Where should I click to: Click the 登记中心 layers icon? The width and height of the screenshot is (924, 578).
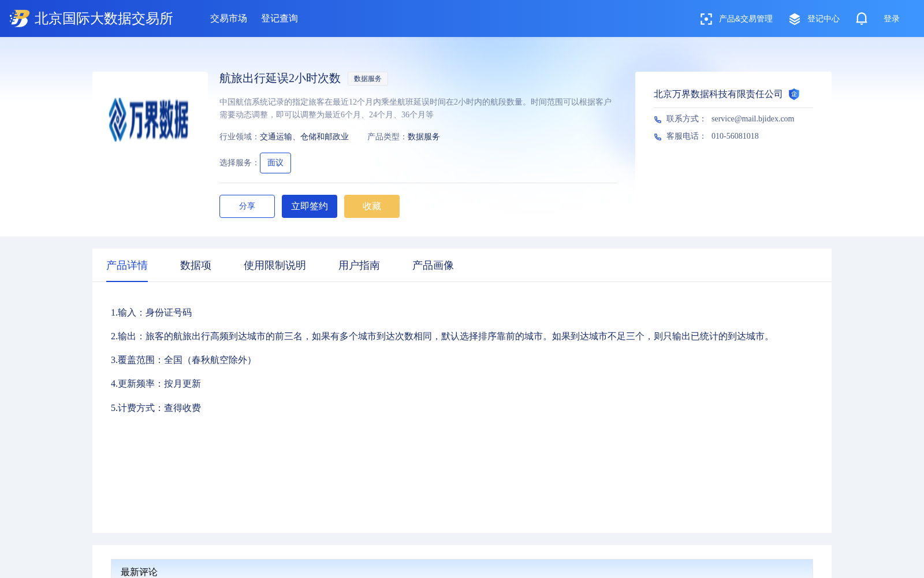click(x=795, y=19)
